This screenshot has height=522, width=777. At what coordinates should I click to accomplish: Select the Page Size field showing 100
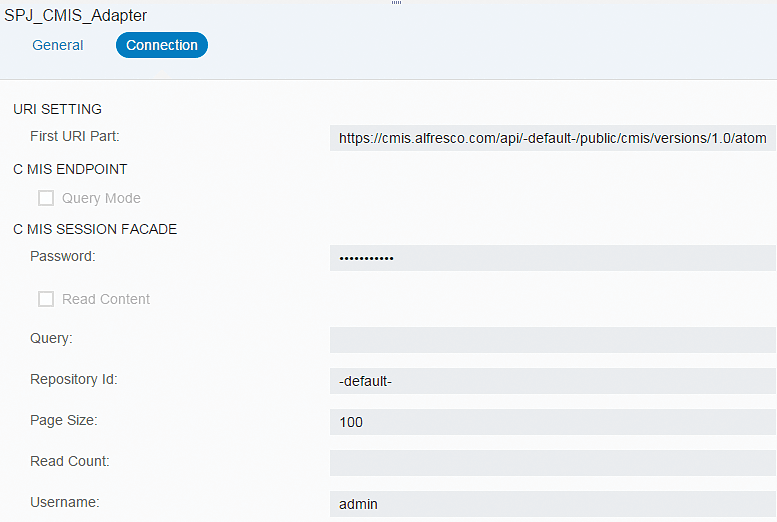[x=553, y=422]
